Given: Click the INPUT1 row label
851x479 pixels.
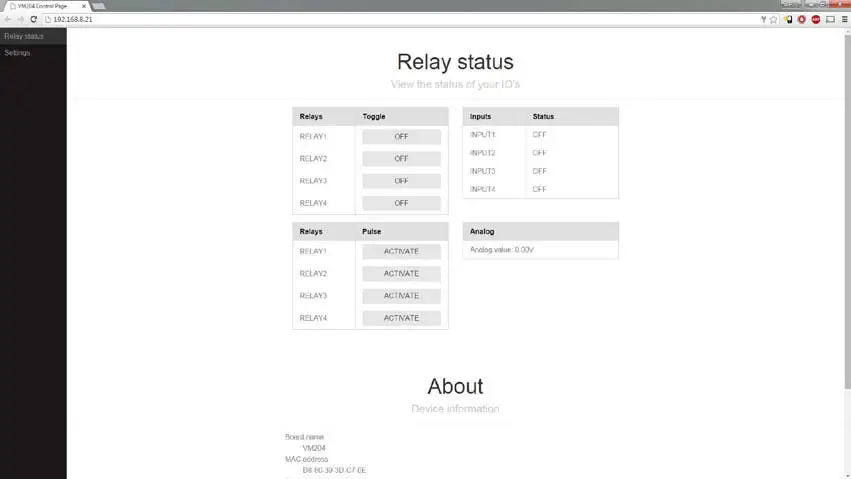Looking at the screenshot, I should click(482, 135).
